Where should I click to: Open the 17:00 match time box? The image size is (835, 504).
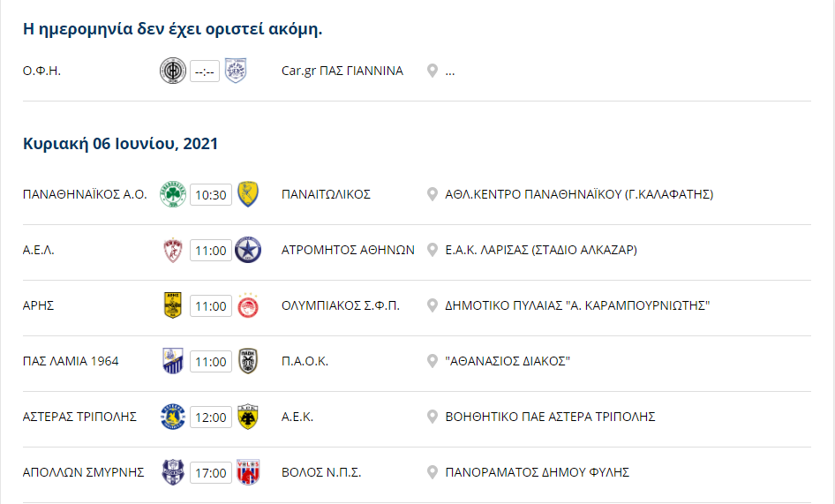pyautogui.click(x=210, y=472)
